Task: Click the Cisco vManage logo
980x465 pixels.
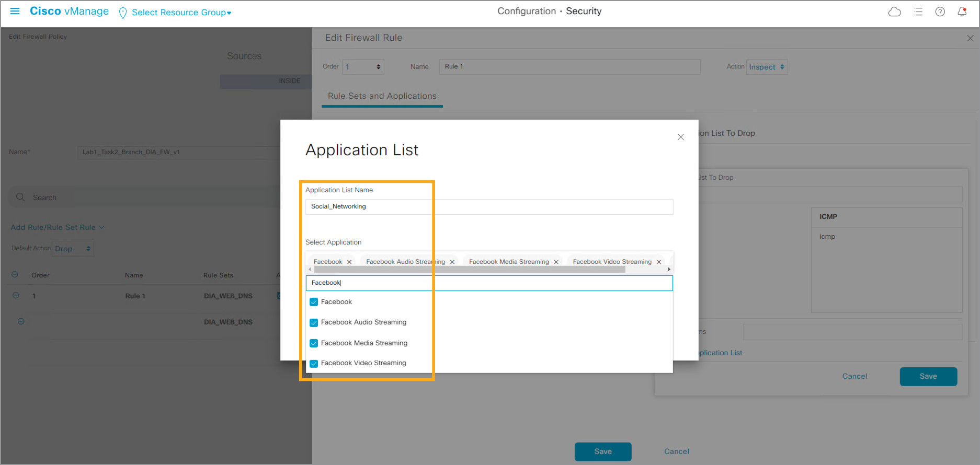Action: (69, 11)
